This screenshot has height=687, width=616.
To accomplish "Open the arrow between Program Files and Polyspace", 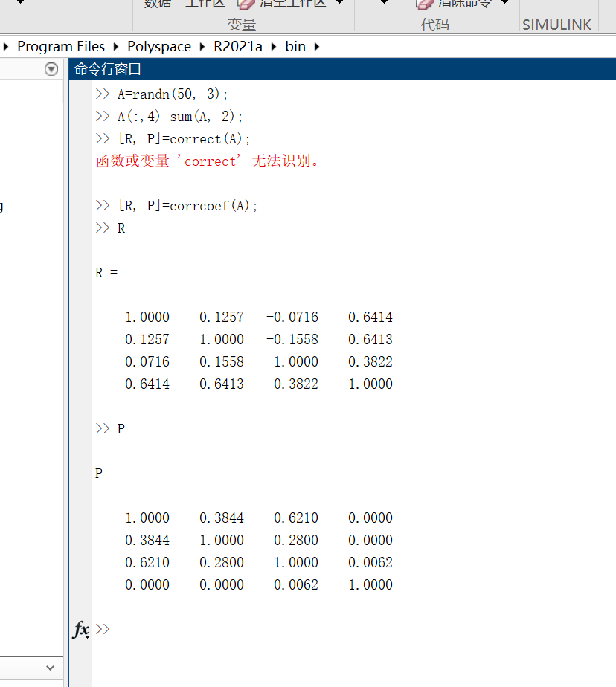I will (x=116, y=46).
